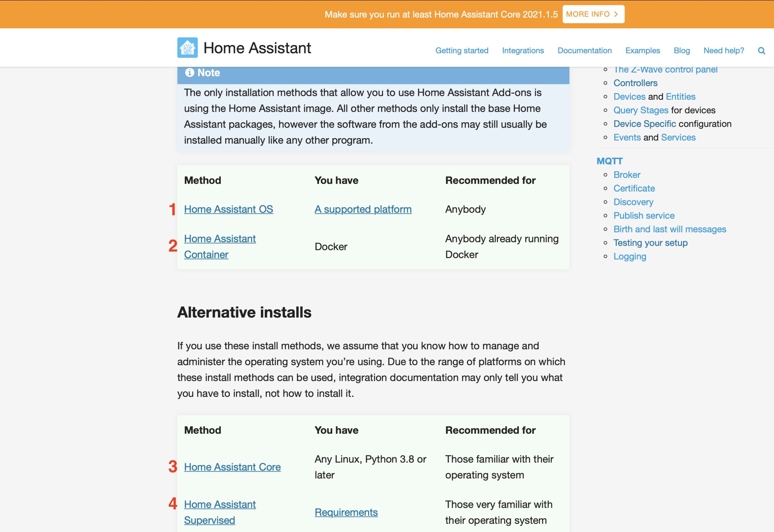Open Requirements link for Home Assistant Supervised
Screen dimensions: 774x532
click(346, 511)
